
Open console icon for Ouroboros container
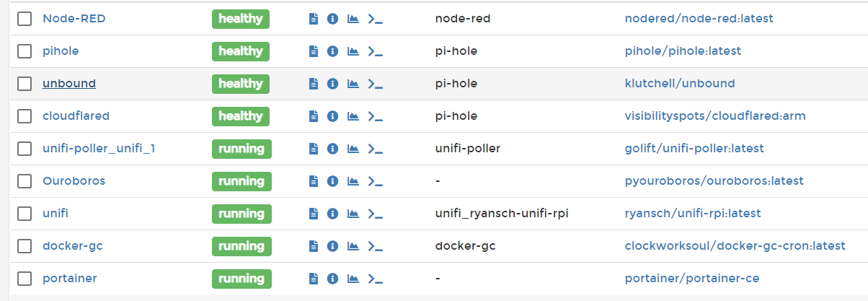click(x=375, y=181)
